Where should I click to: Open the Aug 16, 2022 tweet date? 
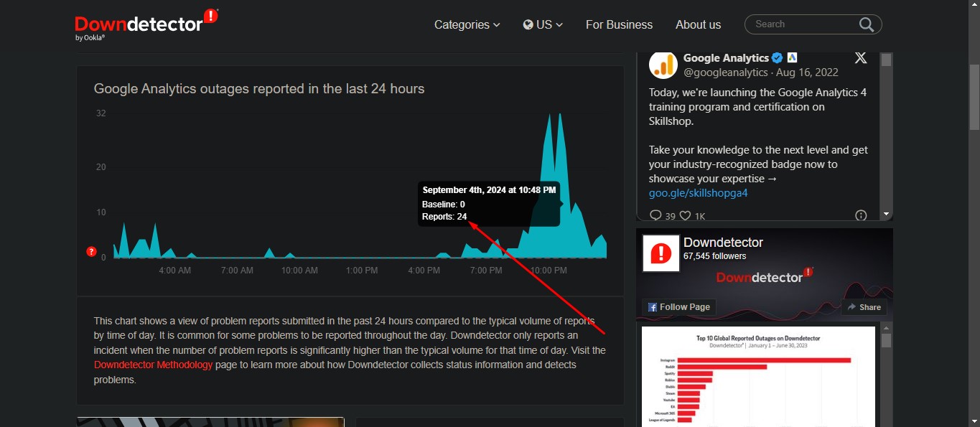pos(807,72)
